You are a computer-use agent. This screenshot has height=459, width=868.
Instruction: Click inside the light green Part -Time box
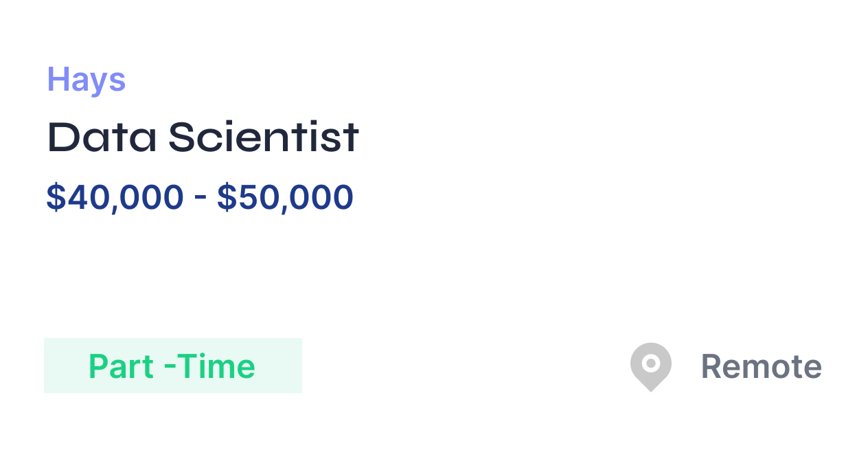tap(173, 366)
